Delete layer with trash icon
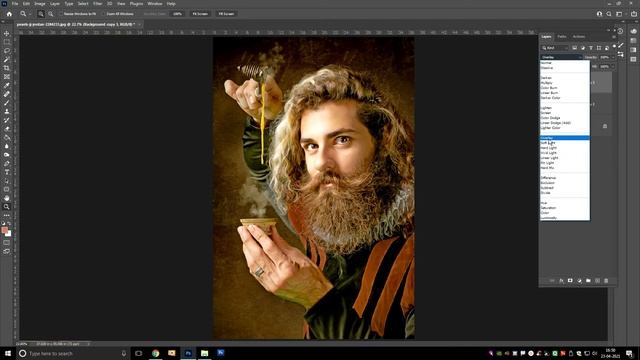640x360 pixels. (x=606, y=281)
